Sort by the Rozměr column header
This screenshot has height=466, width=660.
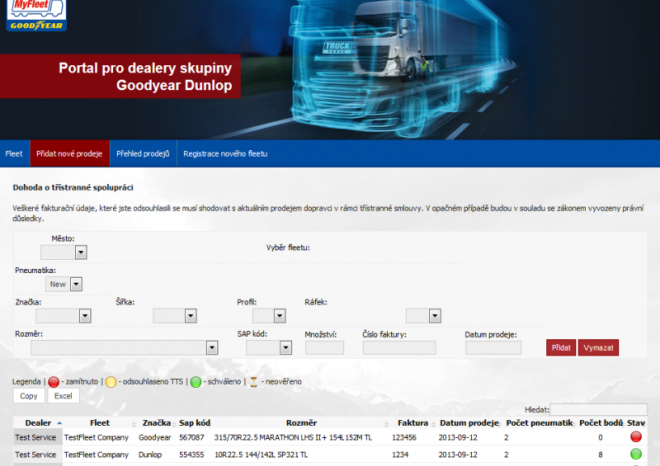coord(301,423)
